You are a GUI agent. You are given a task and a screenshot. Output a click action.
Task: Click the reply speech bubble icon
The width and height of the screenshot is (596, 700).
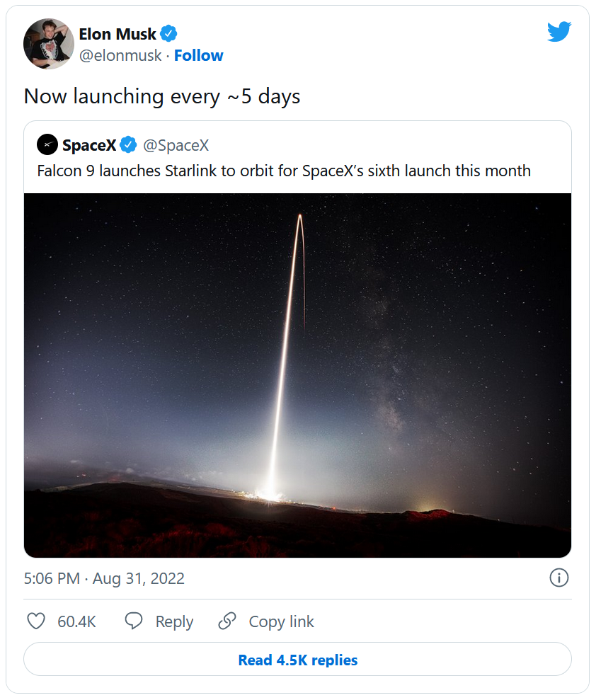[134, 621]
